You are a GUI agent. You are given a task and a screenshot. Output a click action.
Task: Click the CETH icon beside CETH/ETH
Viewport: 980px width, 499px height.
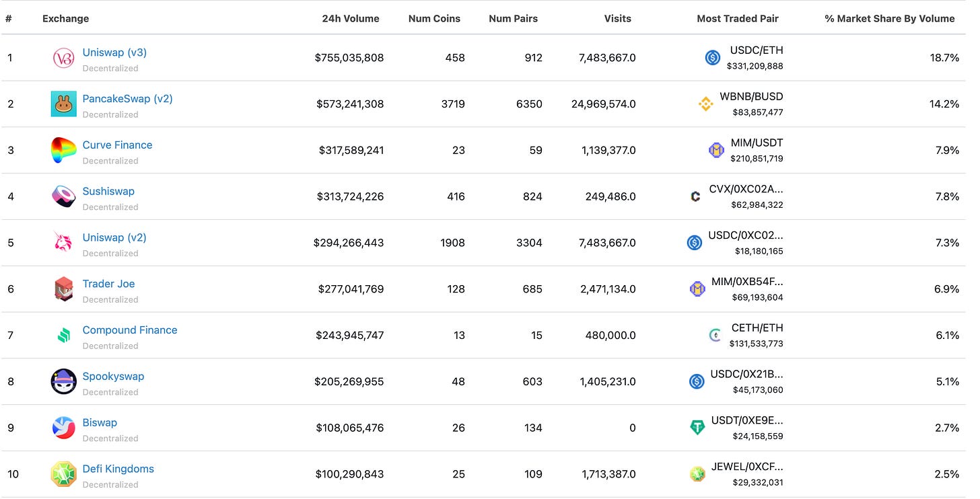715,335
